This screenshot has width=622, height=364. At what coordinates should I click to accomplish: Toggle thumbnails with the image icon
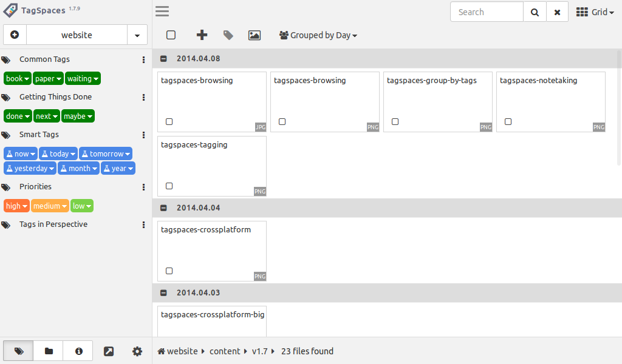click(x=255, y=35)
